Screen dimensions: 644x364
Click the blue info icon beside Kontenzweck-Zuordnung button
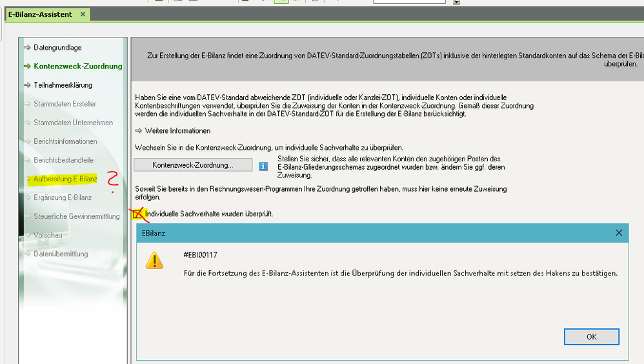pyautogui.click(x=263, y=166)
